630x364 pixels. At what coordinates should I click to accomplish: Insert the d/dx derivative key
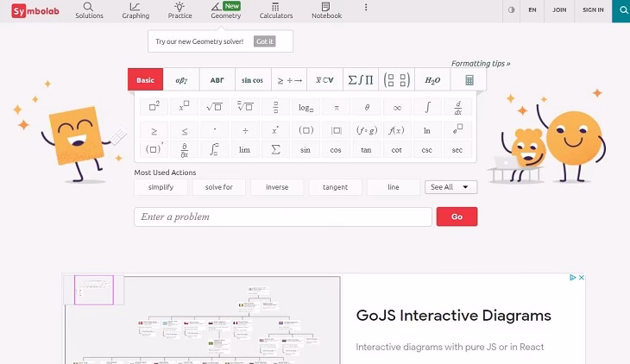point(457,108)
